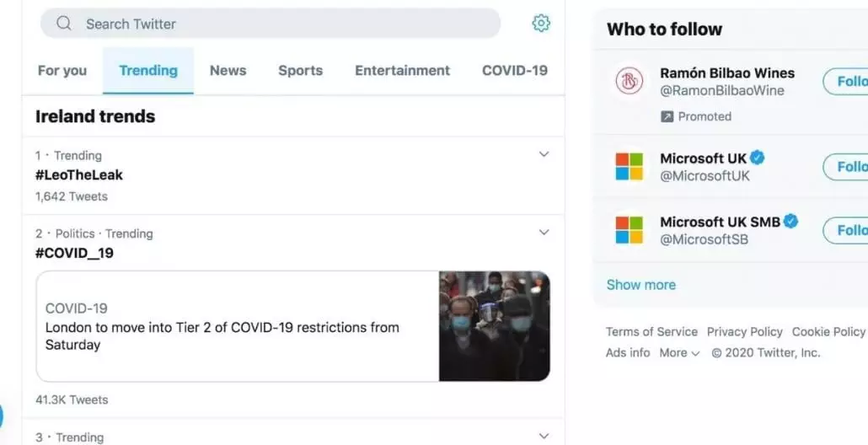This screenshot has width=868, height=445.
Task: Follow Ramón Bilbao Wines
Action: tap(845, 82)
